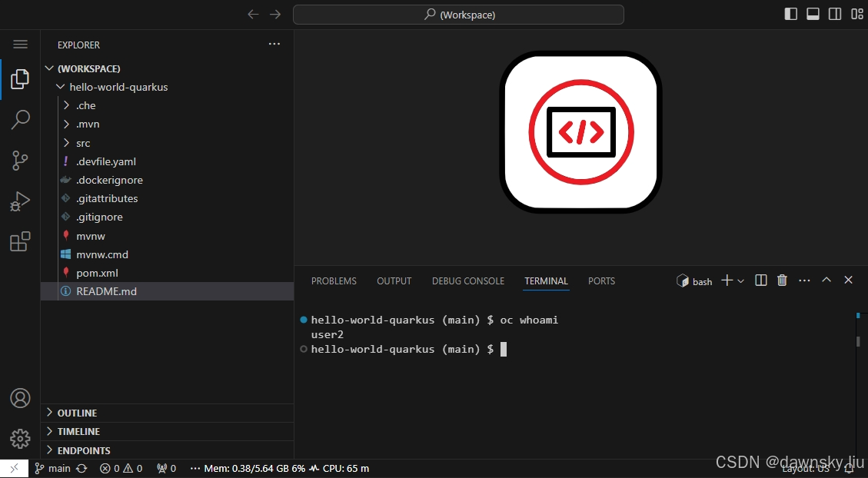Open the pom.xml file
This screenshot has height=478, width=868.
[x=167, y=273]
